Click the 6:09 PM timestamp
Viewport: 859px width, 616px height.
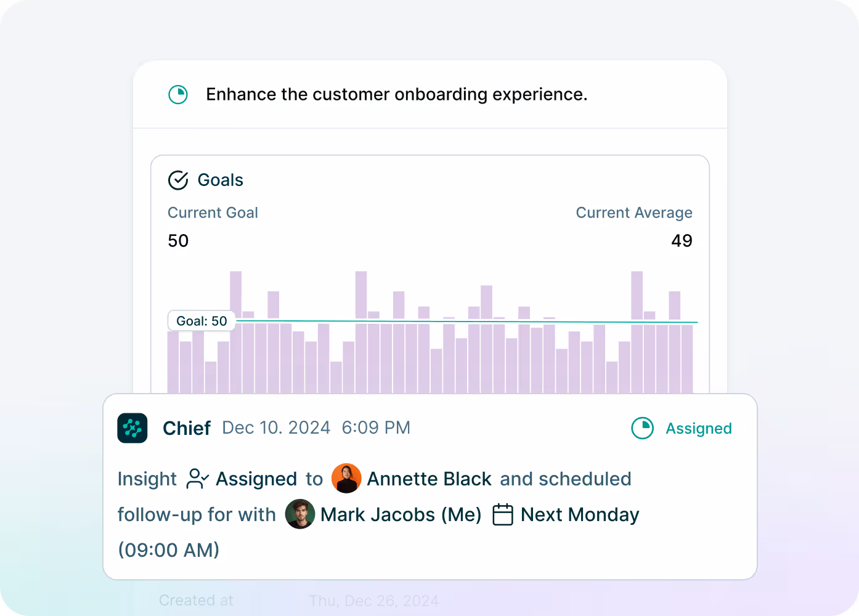click(376, 428)
